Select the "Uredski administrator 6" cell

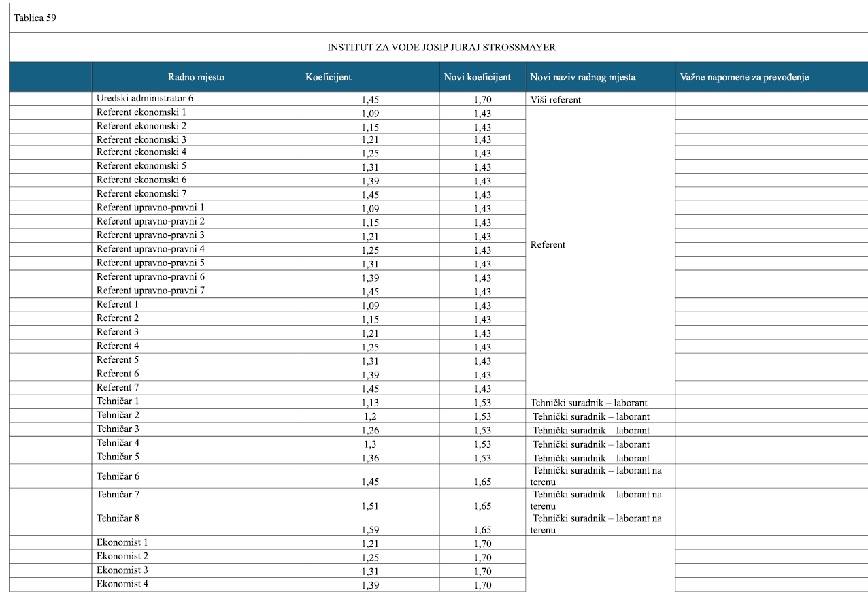click(x=145, y=98)
